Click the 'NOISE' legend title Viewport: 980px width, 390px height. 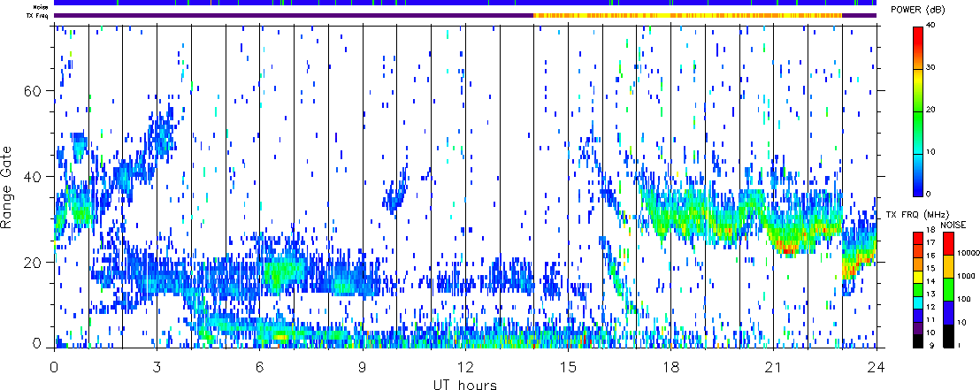point(953,223)
